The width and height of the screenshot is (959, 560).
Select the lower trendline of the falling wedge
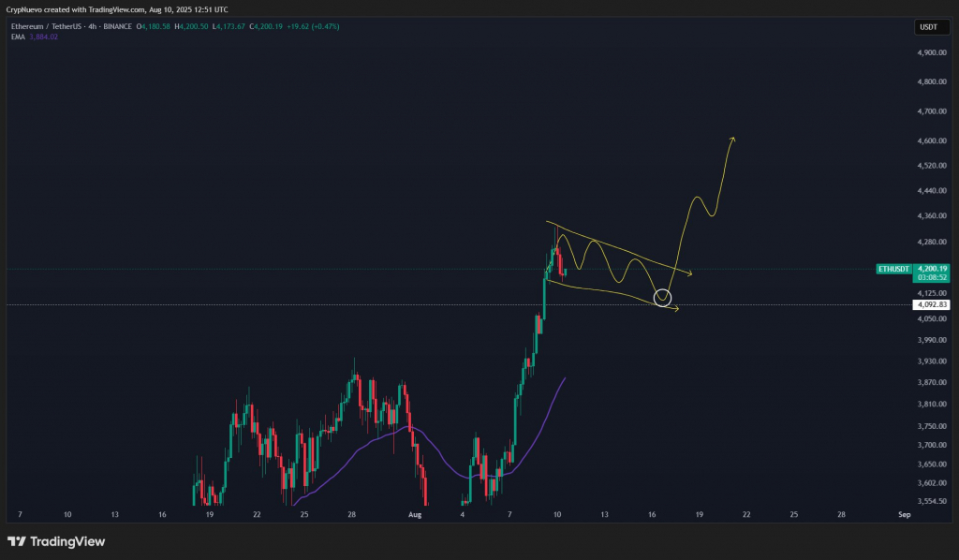[599, 290]
